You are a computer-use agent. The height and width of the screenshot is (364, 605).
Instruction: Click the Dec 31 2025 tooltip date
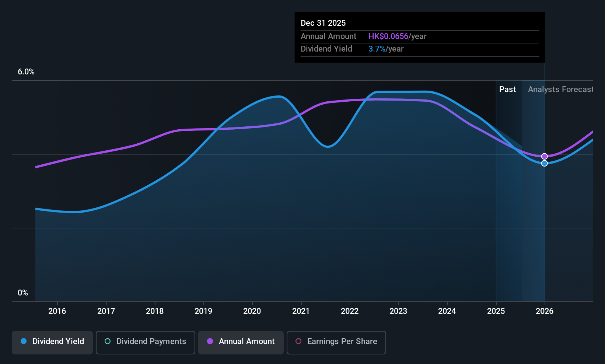[323, 23]
